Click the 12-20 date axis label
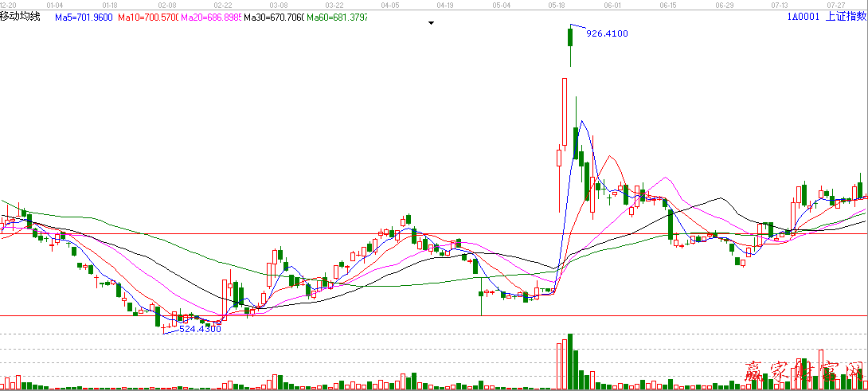 [x=8, y=5]
